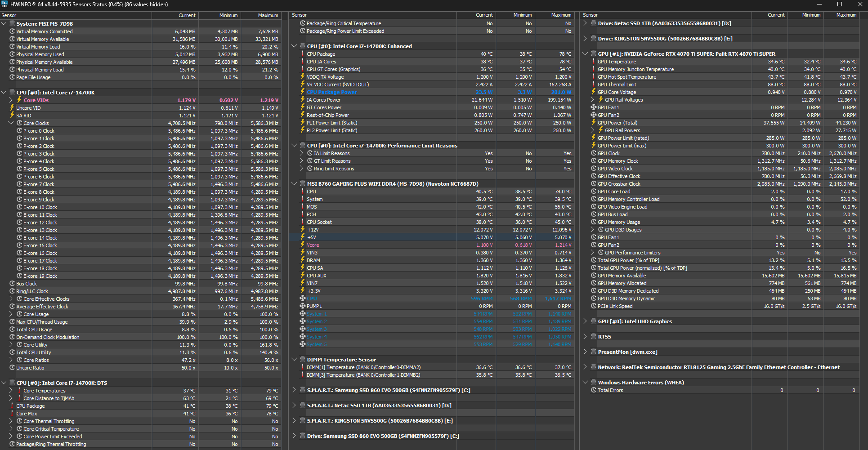The width and height of the screenshot is (868, 450).
Task: Expand the Core Effective Clocks row
Action: click(x=11, y=299)
